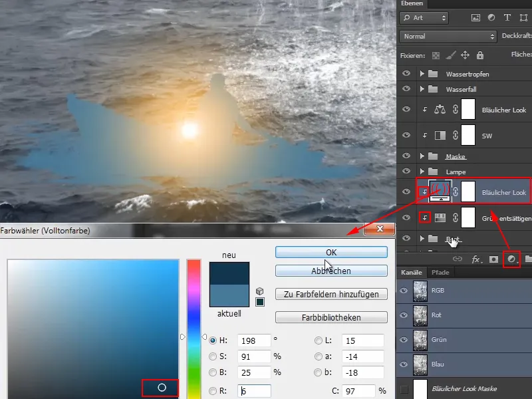
Task: Select the Wassertropfen layer name
Action: coord(467,74)
